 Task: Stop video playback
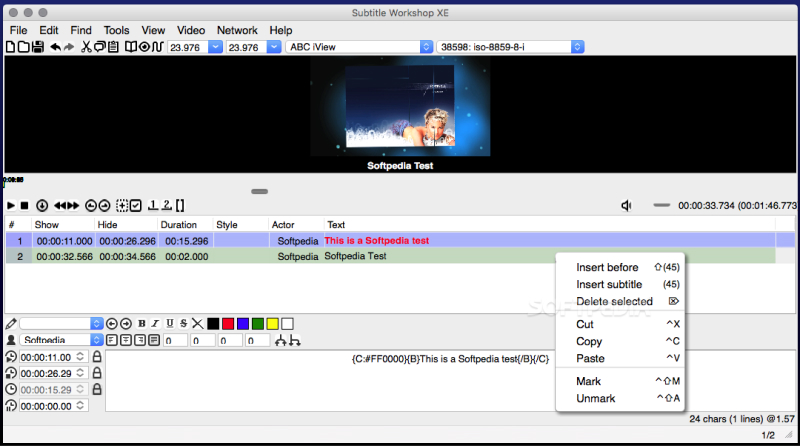(x=24, y=206)
